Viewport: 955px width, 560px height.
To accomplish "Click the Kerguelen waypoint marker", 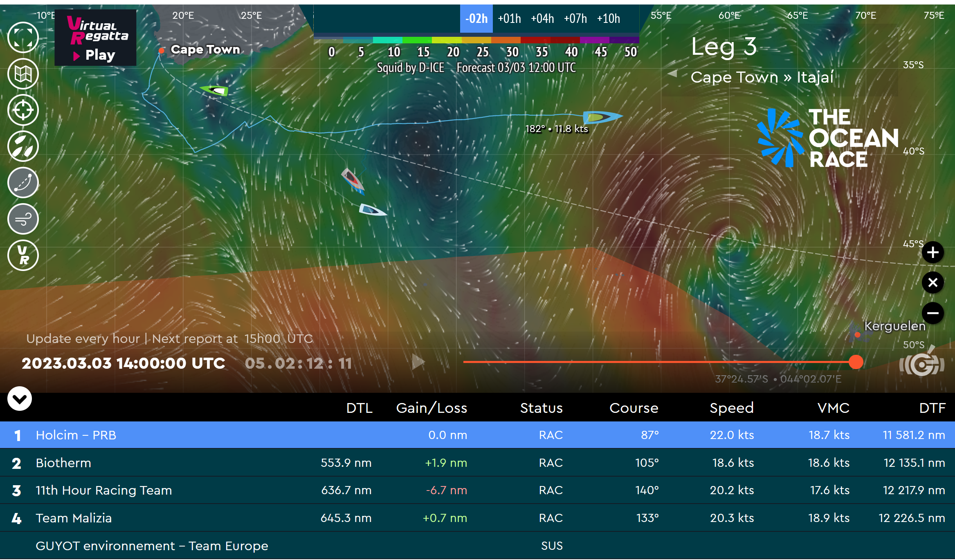I will pos(857,335).
